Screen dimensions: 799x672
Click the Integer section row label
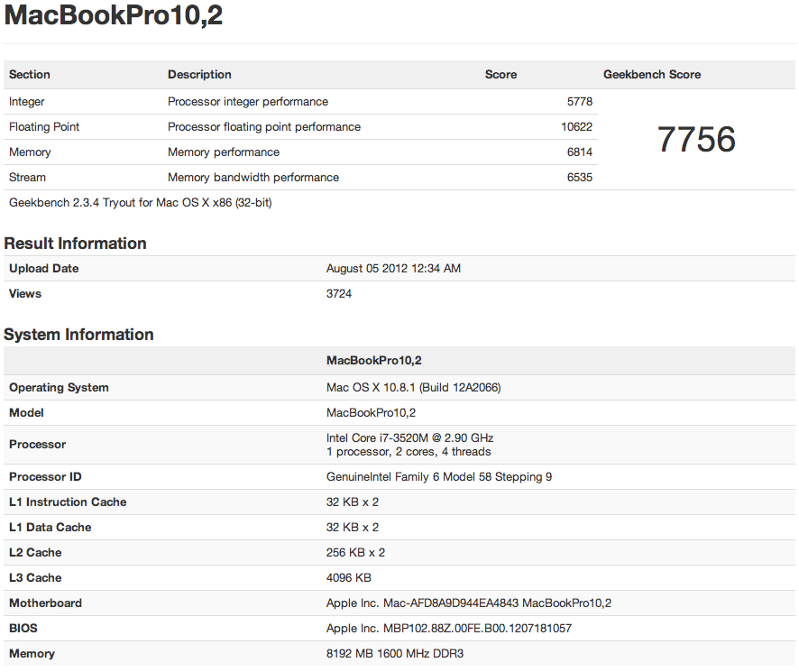click(27, 102)
